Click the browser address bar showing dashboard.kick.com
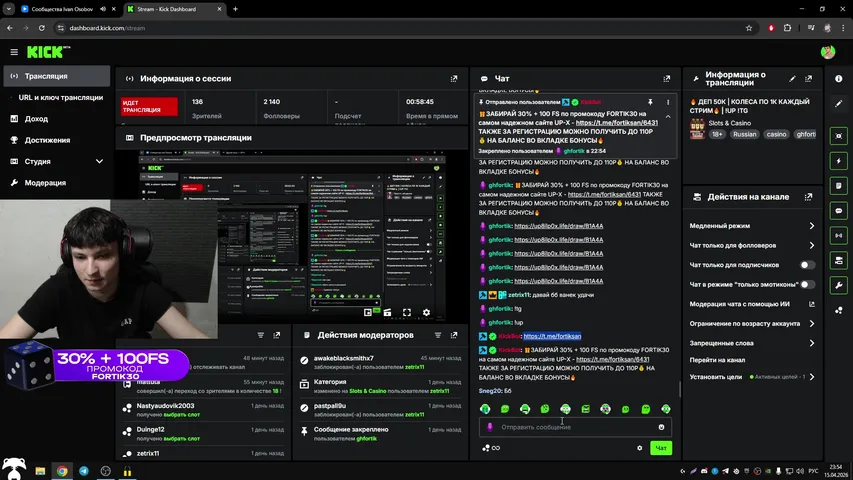853x480 pixels. (403, 28)
